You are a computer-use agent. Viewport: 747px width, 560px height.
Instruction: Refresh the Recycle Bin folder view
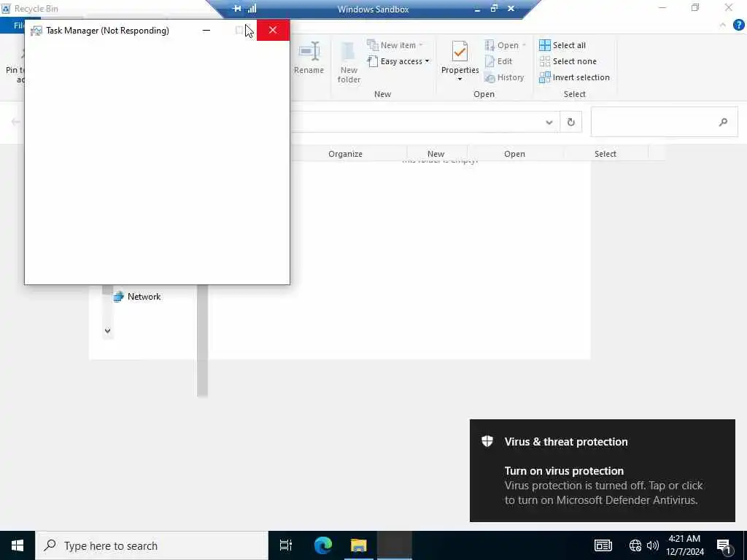click(570, 122)
